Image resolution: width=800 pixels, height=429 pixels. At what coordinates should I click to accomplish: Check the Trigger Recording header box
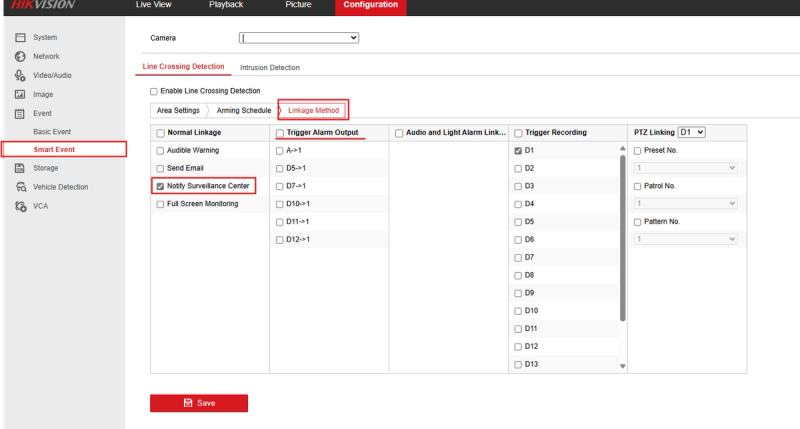click(x=518, y=133)
